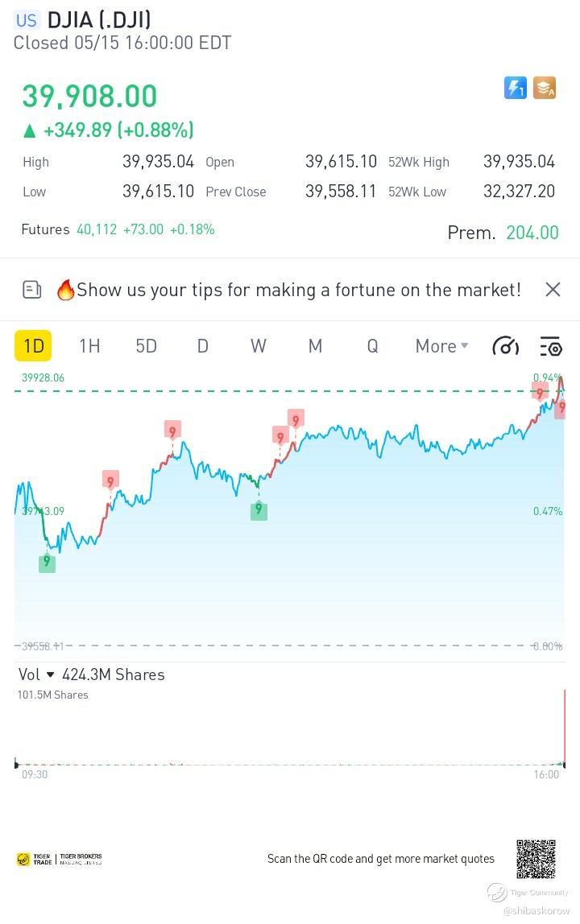The width and height of the screenshot is (580, 924).
Task: Select the 1D chart tab
Action: coord(33,346)
